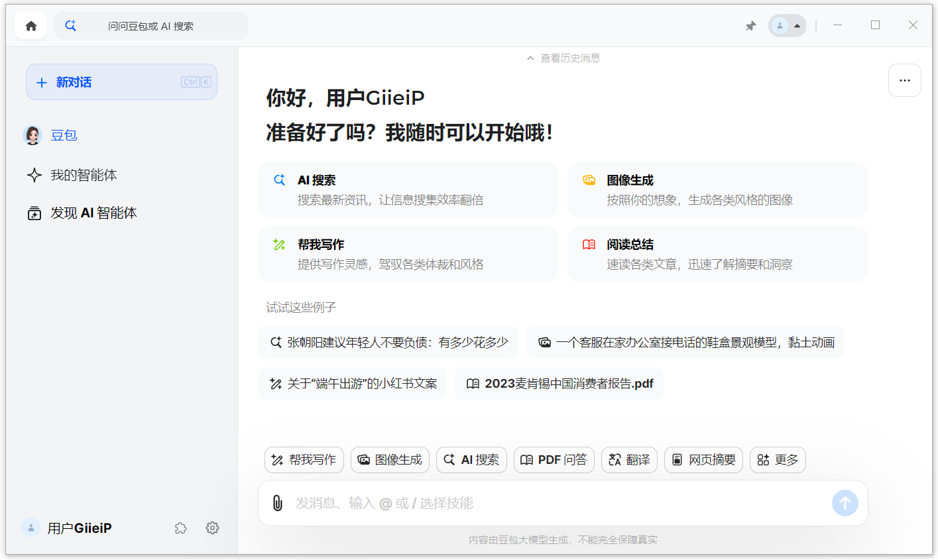Open settings gear icon in sidebar
Image resolution: width=938 pixels, height=560 pixels.
(212, 528)
